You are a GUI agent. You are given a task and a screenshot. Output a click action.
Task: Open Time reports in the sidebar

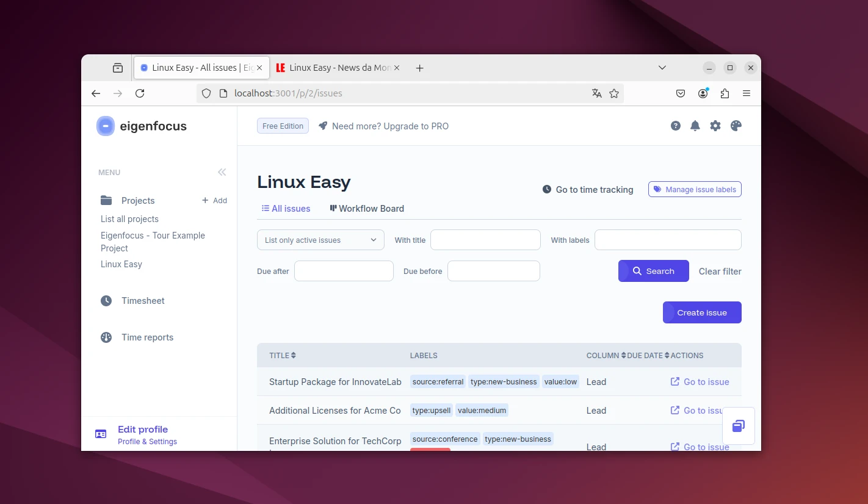click(147, 337)
